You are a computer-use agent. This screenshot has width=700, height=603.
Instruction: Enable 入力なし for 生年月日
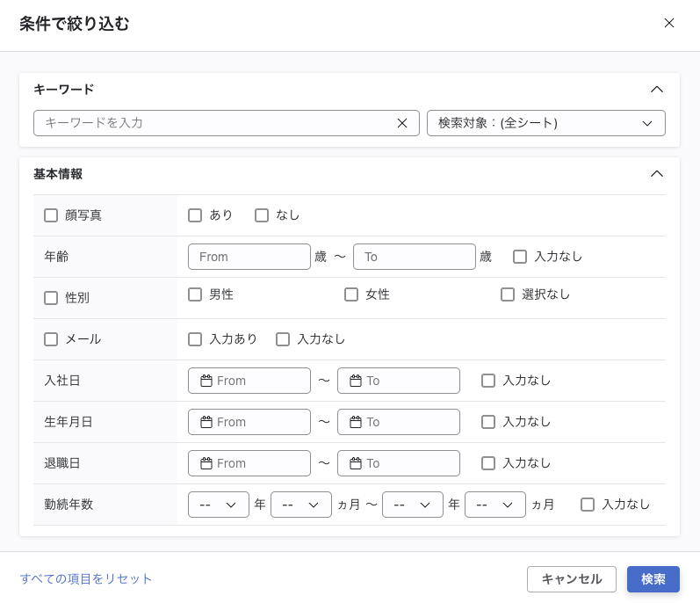tap(488, 422)
